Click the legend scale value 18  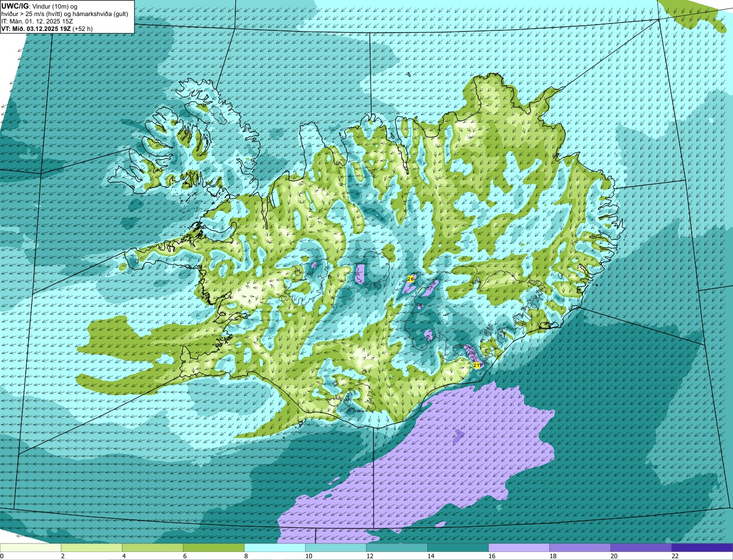(553, 556)
